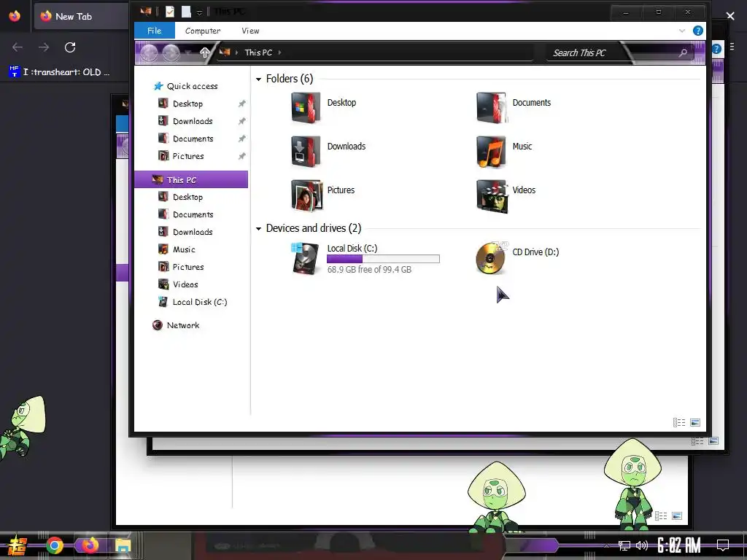Open the Documents folder in the Folders section
The image size is (747, 560).
tap(491, 108)
